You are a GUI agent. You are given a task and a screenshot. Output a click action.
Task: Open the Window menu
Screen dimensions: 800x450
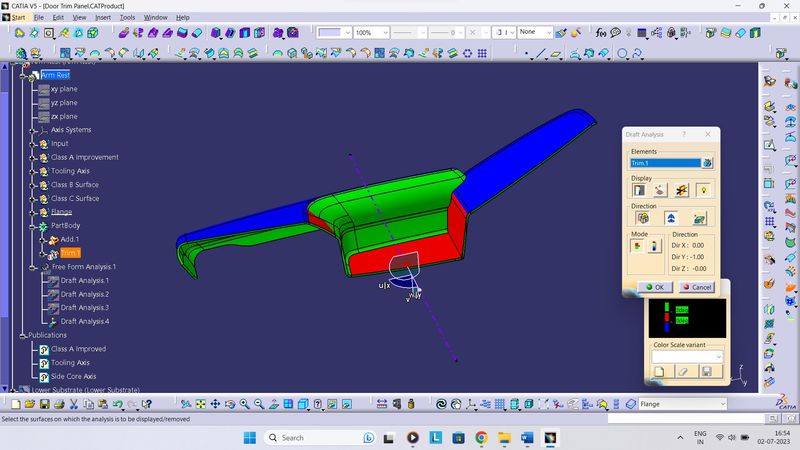coord(155,17)
